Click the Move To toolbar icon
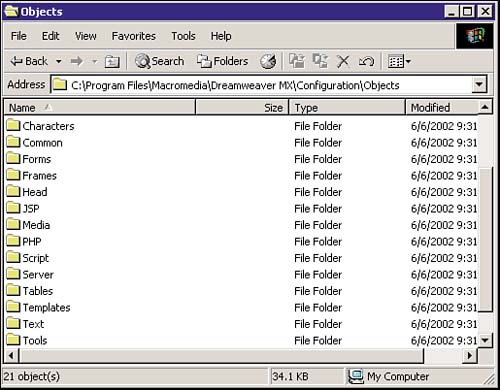 [x=297, y=61]
